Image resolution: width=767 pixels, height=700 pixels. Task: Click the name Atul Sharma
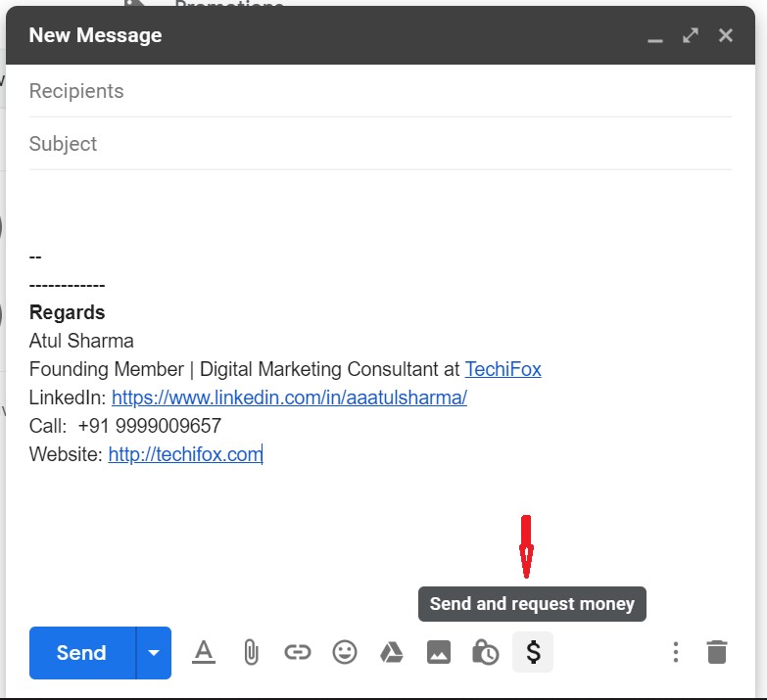[x=81, y=342]
